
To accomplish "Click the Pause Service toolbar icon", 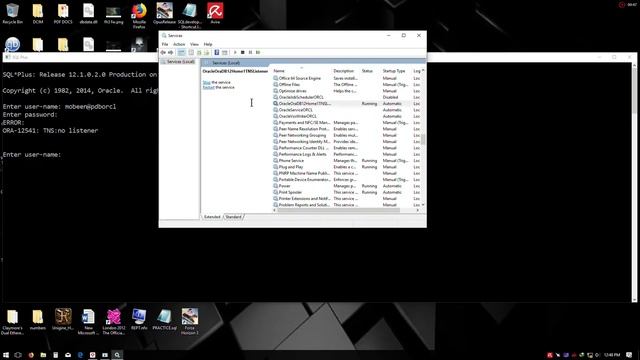I will tap(250, 52).
